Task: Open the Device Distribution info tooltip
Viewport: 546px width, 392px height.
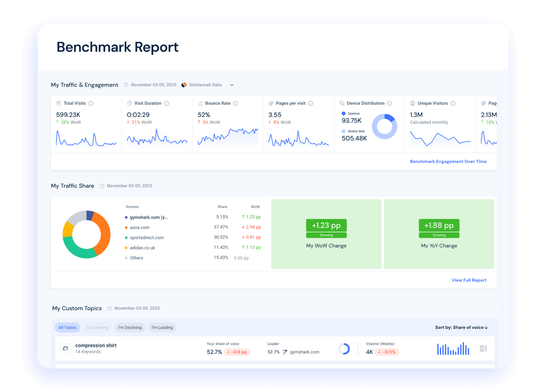Action: [x=390, y=103]
